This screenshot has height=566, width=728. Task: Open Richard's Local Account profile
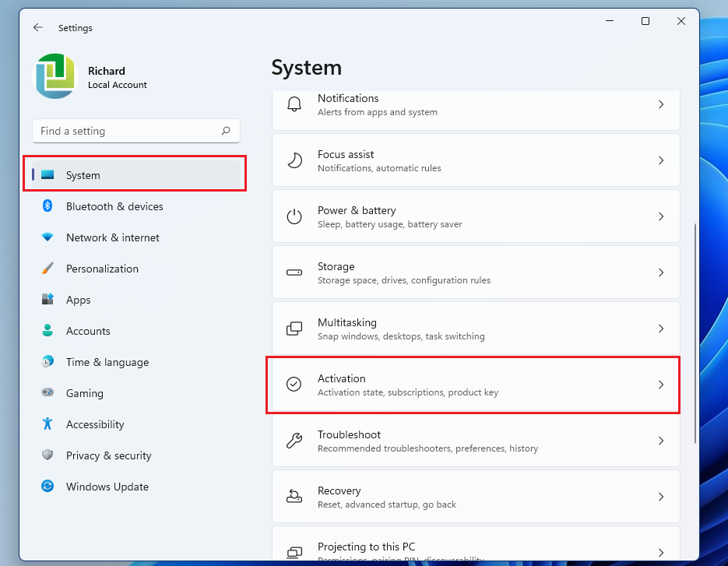pos(93,76)
